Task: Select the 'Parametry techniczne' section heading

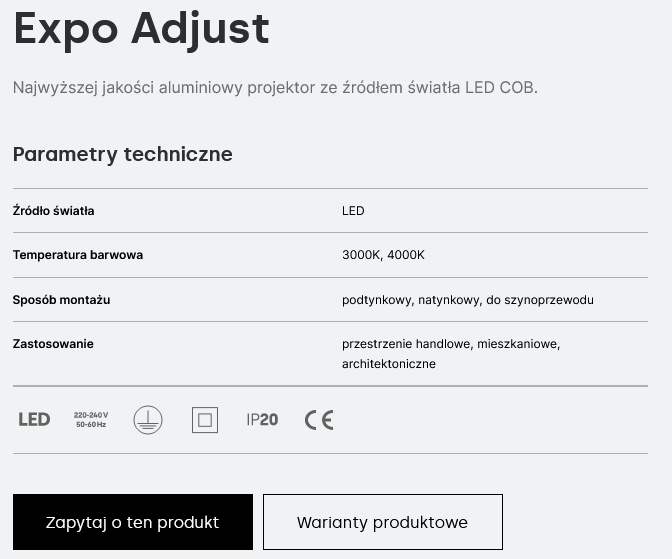Action: click(x=123, y=154)
